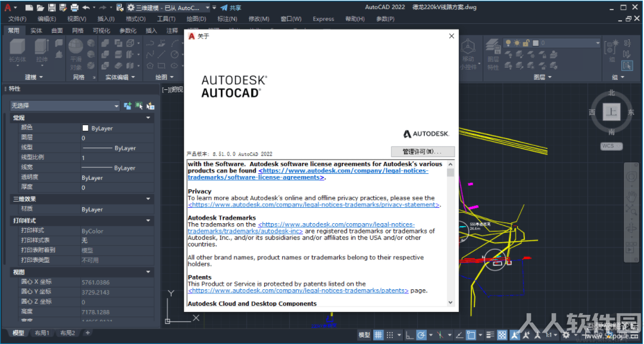Click the Save disk icon
The image size is (644, 344).
point(52,7)
